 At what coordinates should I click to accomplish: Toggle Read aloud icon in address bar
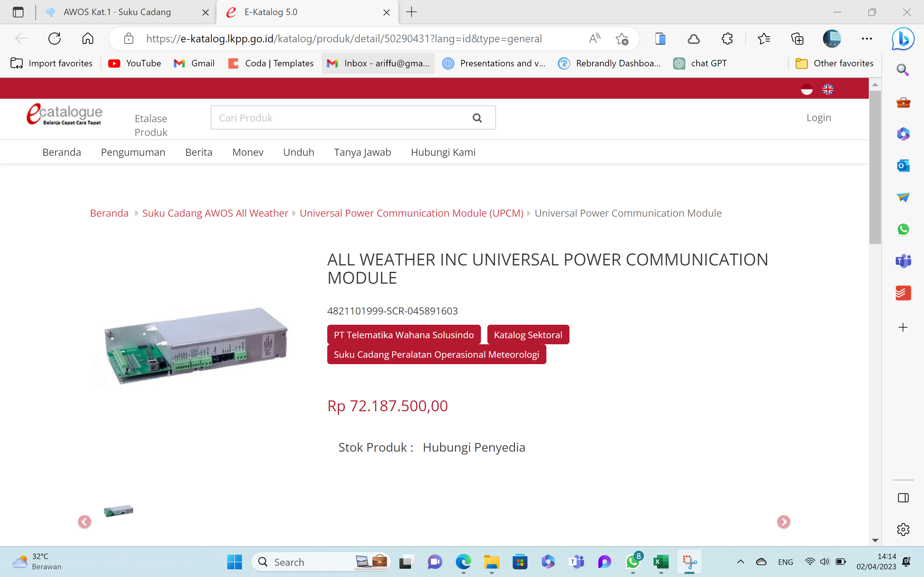pos(594,38)
